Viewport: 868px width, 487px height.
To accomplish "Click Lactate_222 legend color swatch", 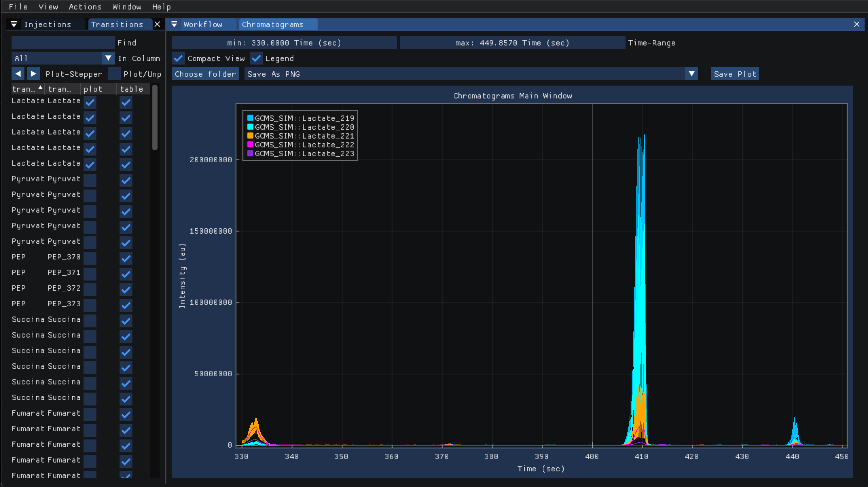I will click(250, 144).
